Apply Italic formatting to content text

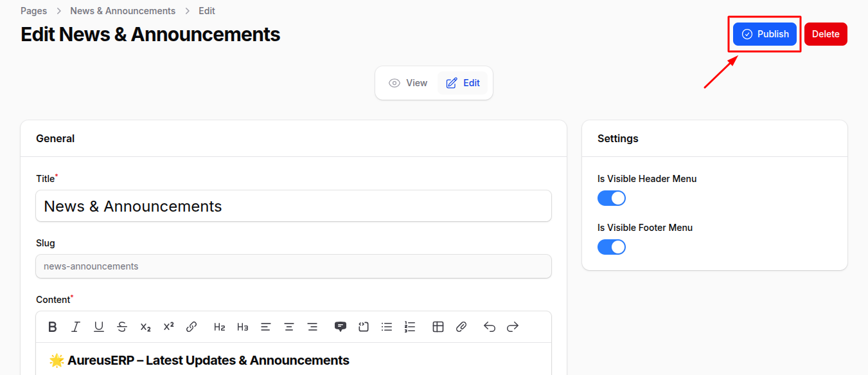pyautogui.click(x=75, y=327)
